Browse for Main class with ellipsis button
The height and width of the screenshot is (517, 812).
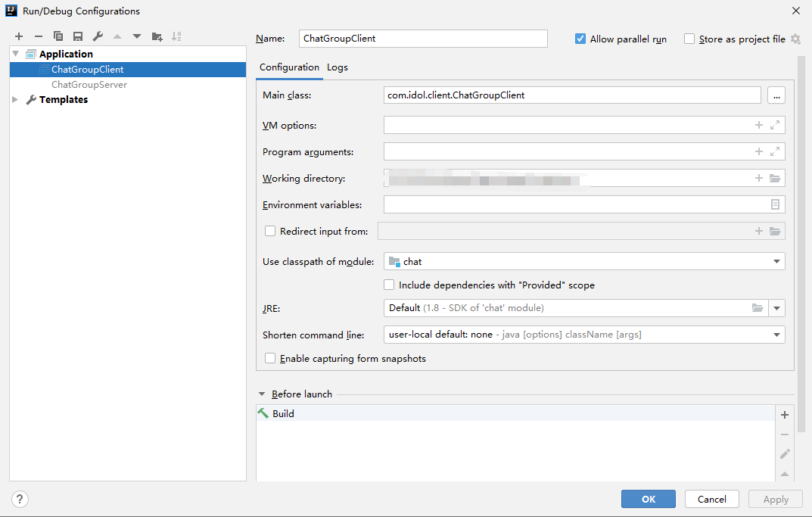[x=776, y=95]
